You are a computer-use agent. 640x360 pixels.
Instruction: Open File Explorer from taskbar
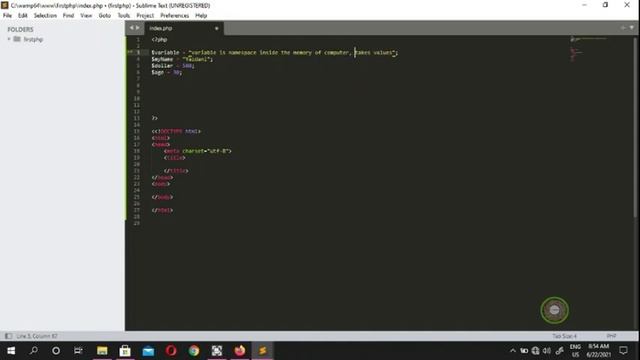(x=102, y=351)
